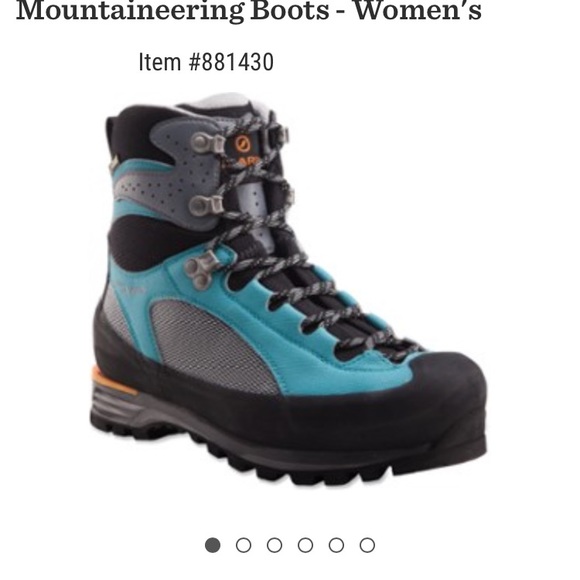Show the second product photo via dot
Viewport: 580px width, 580px height.
click(x=243, y=545)
